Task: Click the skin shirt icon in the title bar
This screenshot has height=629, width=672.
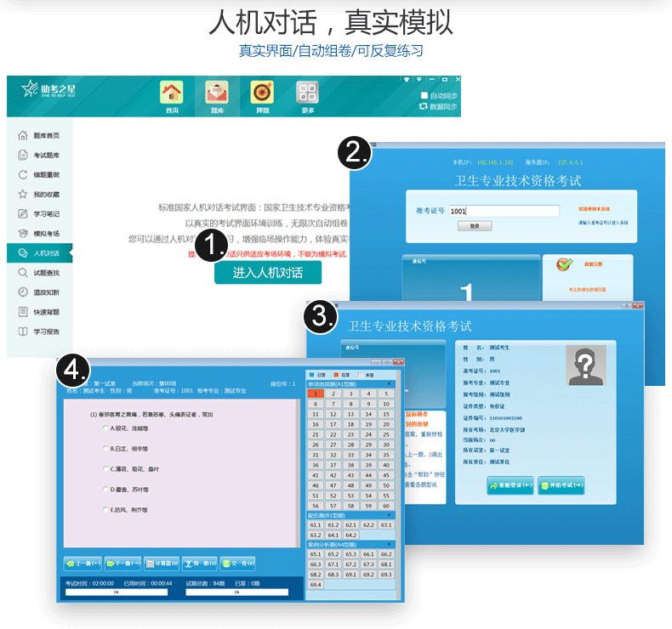Action: (x=407, y=79)
